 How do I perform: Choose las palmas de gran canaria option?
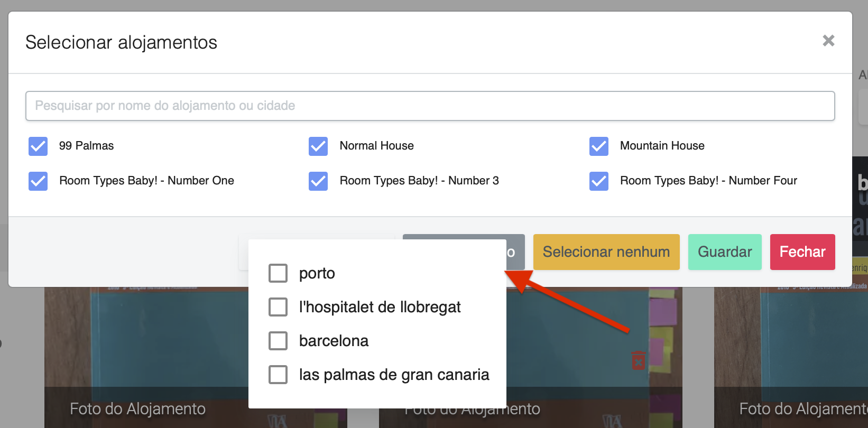click(278, 375)
